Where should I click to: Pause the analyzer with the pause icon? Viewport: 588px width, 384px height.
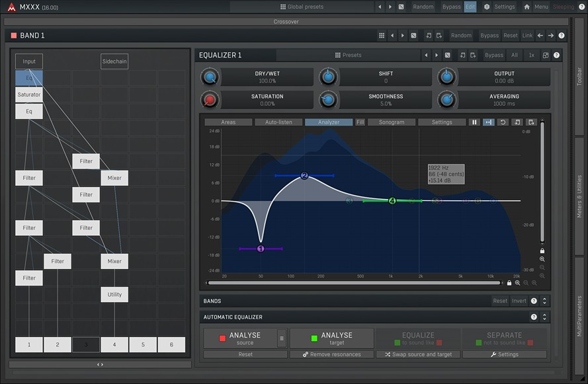[474, 122]
